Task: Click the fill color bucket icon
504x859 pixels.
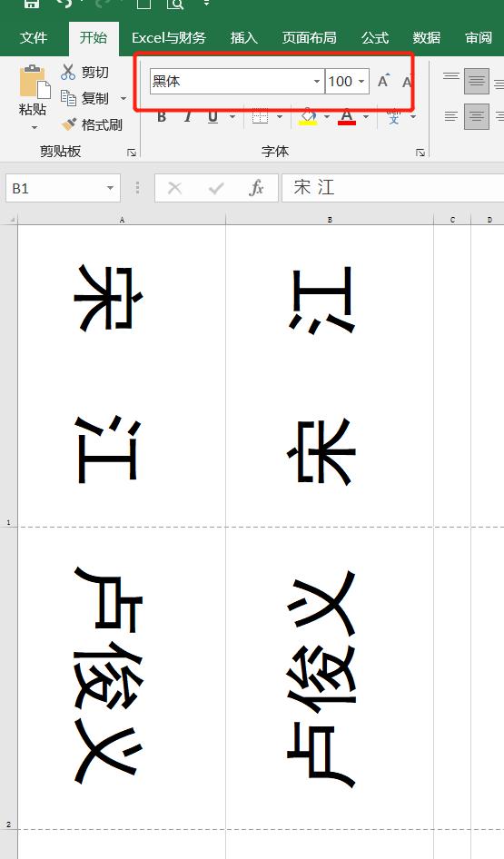Action: [x=309, y=116]
